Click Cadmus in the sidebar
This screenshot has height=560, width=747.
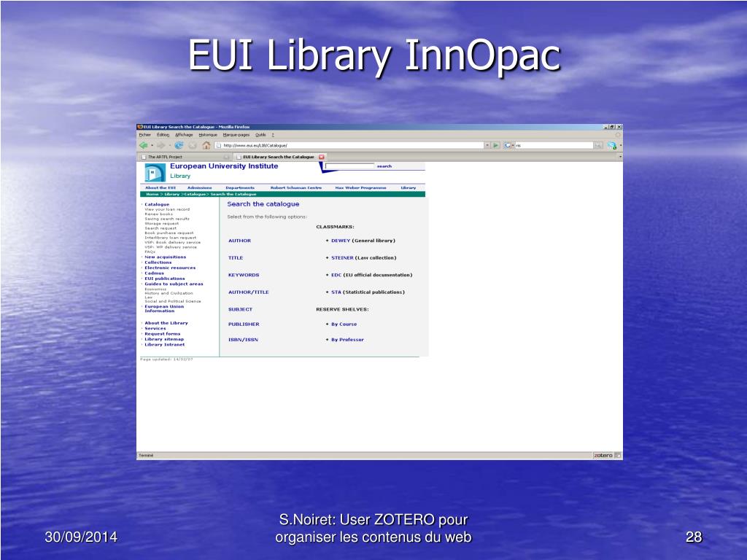coord(155,273)
